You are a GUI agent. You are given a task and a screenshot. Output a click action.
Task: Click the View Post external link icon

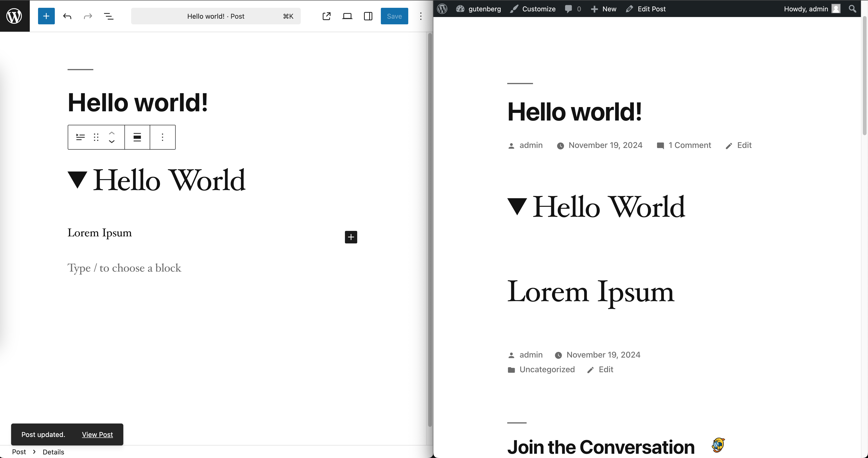pos(326,16)
